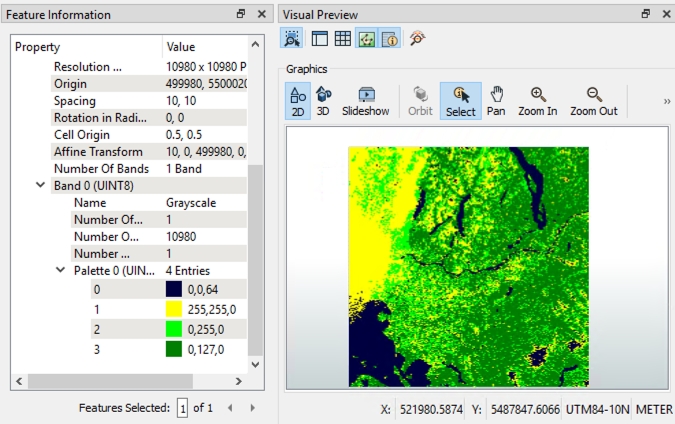Toggle the table view grid icon
Viewport: 675px width, 424px height.
343,39
